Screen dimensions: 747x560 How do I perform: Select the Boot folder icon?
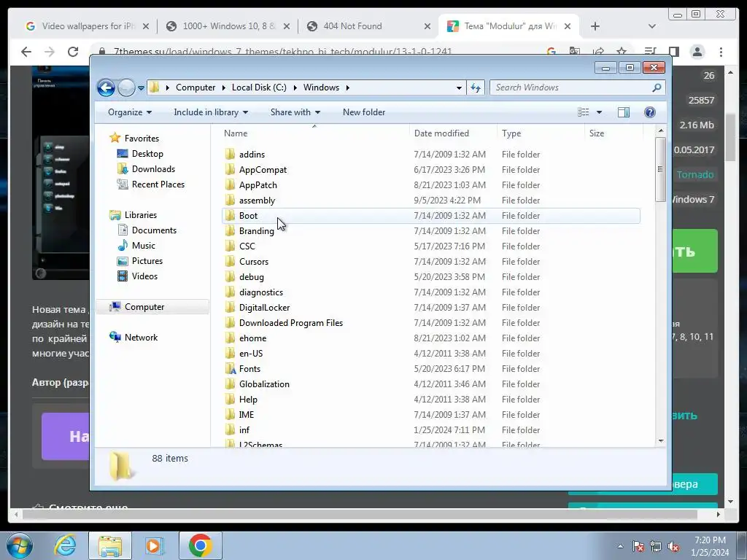tap(230, 215)
